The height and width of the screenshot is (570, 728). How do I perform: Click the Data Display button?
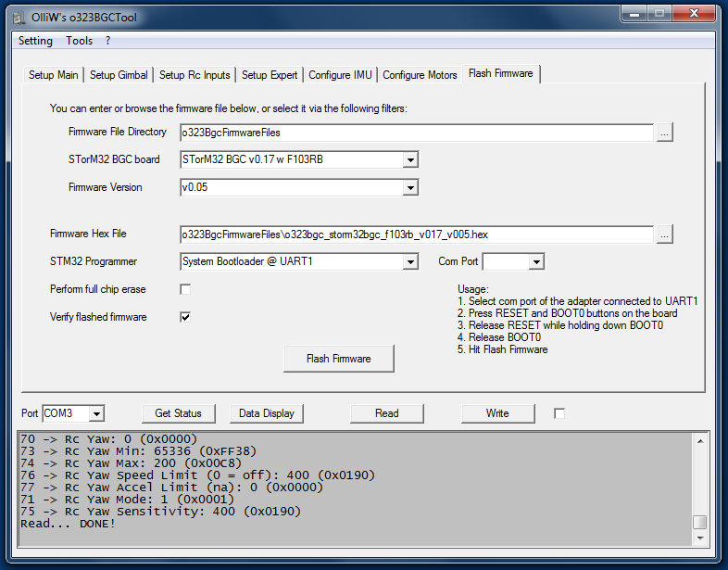tap(267, 413)
